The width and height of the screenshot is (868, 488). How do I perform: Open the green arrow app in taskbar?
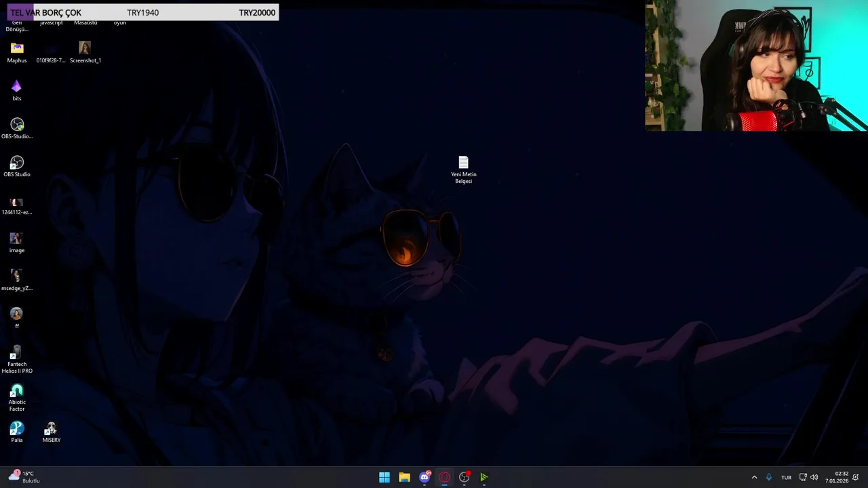coord(484,477)
